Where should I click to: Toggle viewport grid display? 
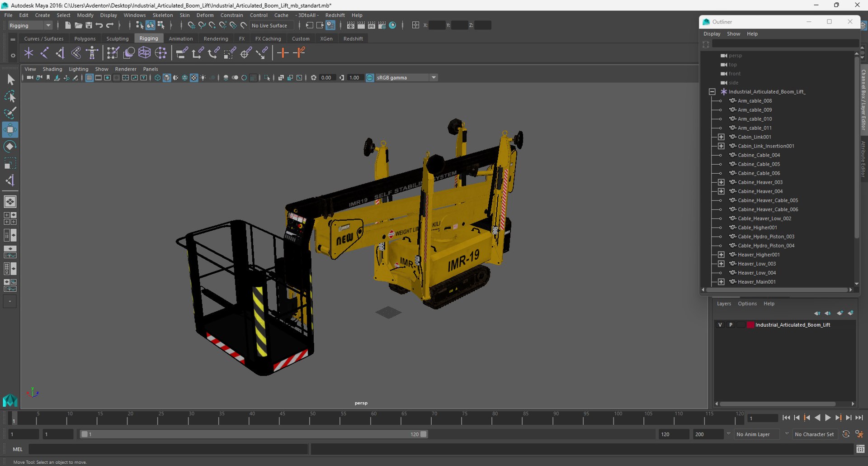tap(89, 78)
